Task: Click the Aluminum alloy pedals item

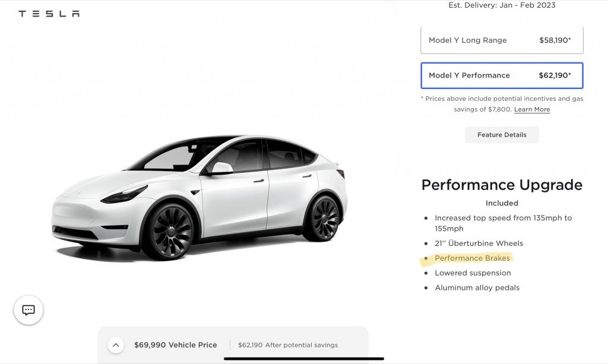Action: point(477,288)
